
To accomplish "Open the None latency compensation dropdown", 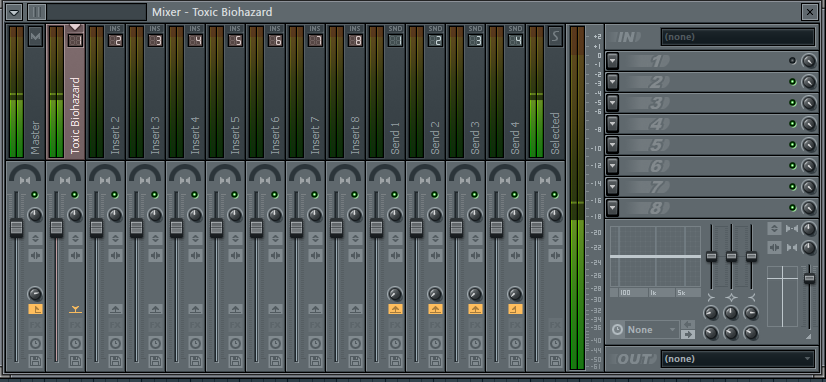I will [651, 330].
